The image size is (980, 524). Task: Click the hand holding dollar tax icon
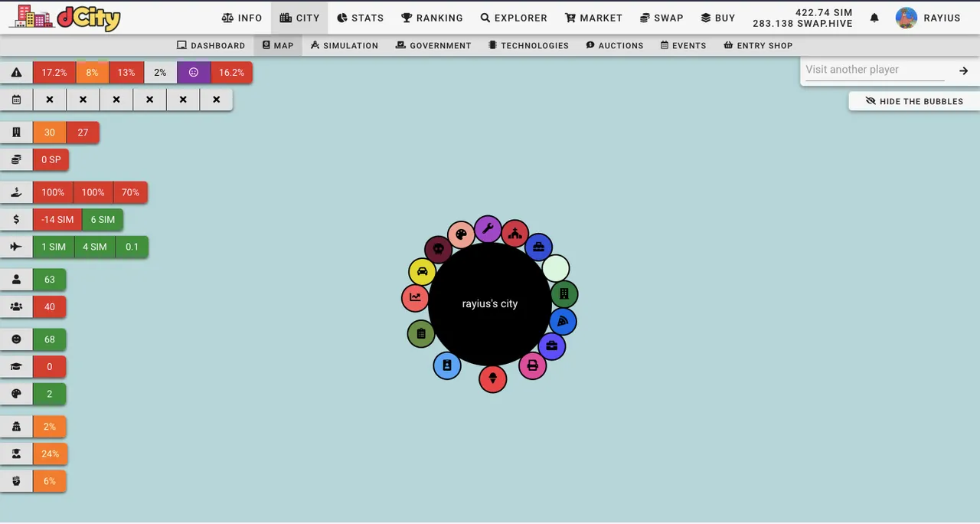(x=16, y=192)
